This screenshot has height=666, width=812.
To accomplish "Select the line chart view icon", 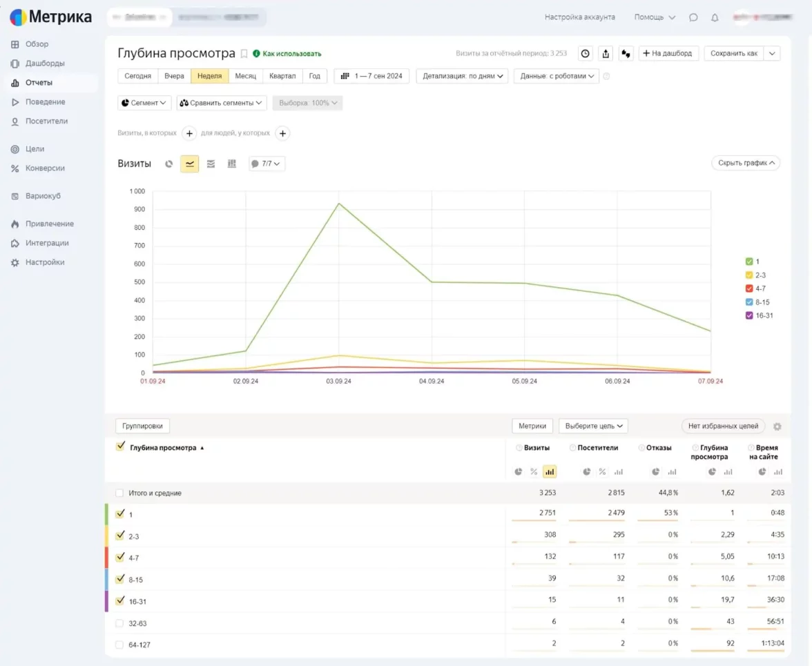I will [190, 164].
